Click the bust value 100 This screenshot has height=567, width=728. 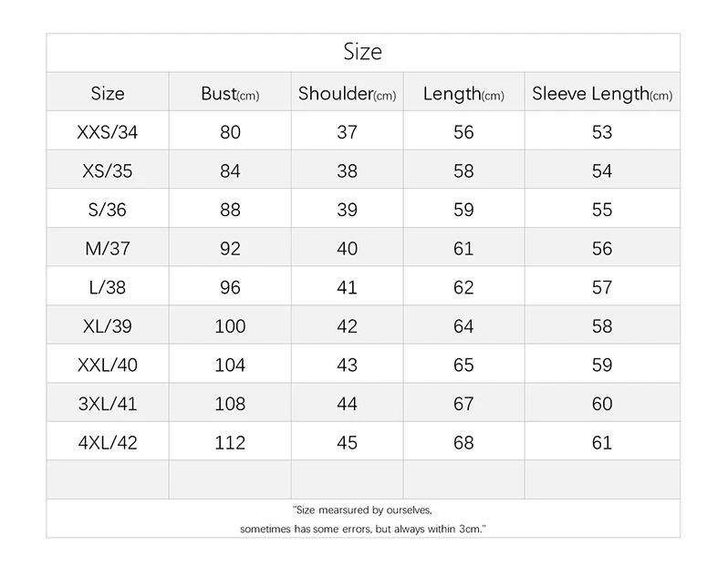(x=230, y=326)
